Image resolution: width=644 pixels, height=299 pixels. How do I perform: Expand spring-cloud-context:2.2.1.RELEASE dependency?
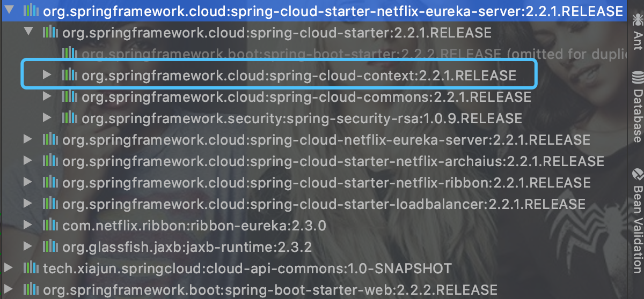[x=48, y=75]
